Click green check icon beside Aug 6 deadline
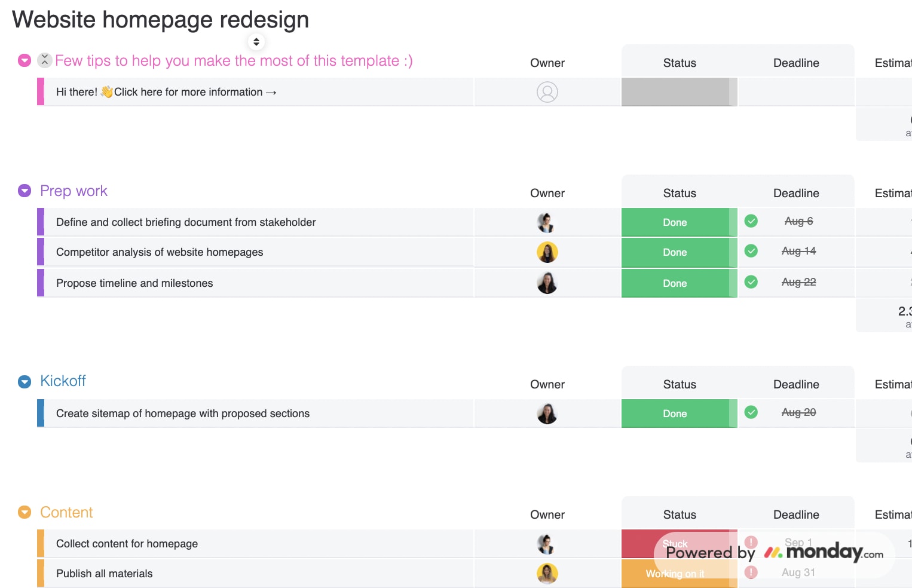The width and height of the screenshot is (912, 588). (x=751, y=221)
